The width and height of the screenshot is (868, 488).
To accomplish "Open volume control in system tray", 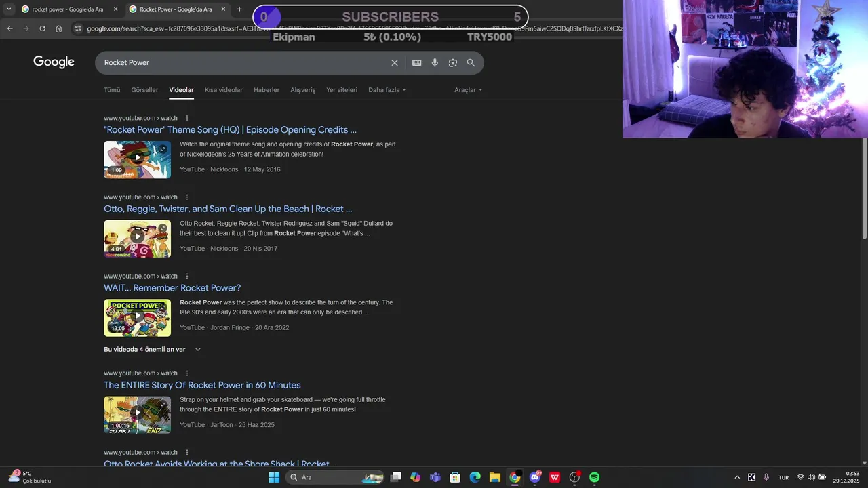I will coord(811,477).
